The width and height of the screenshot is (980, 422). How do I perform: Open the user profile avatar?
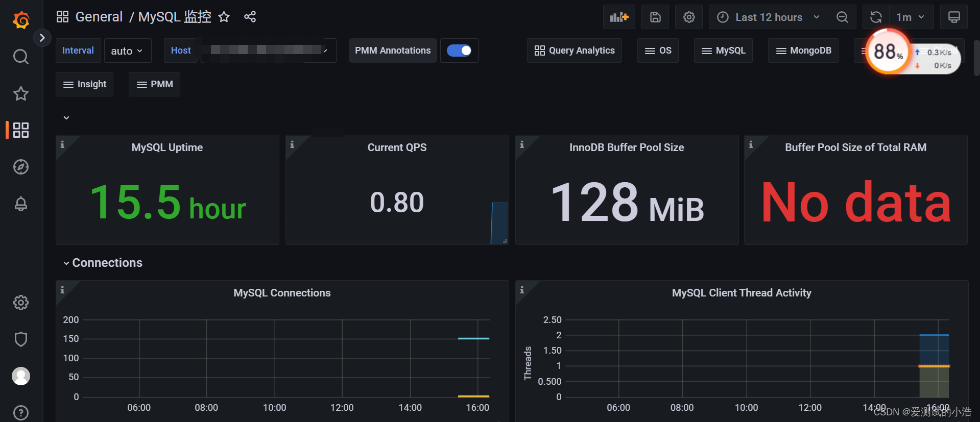tap(21, 376)
